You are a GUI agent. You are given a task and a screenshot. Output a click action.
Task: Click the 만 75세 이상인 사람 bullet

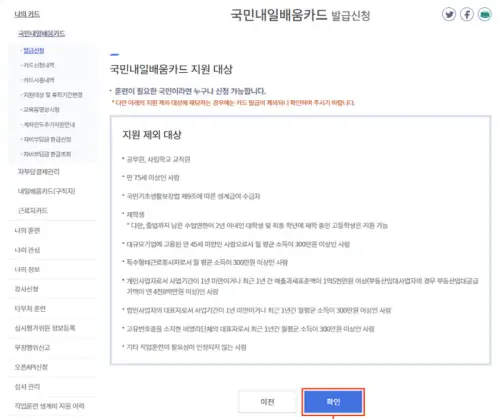[x=153, y=178]
